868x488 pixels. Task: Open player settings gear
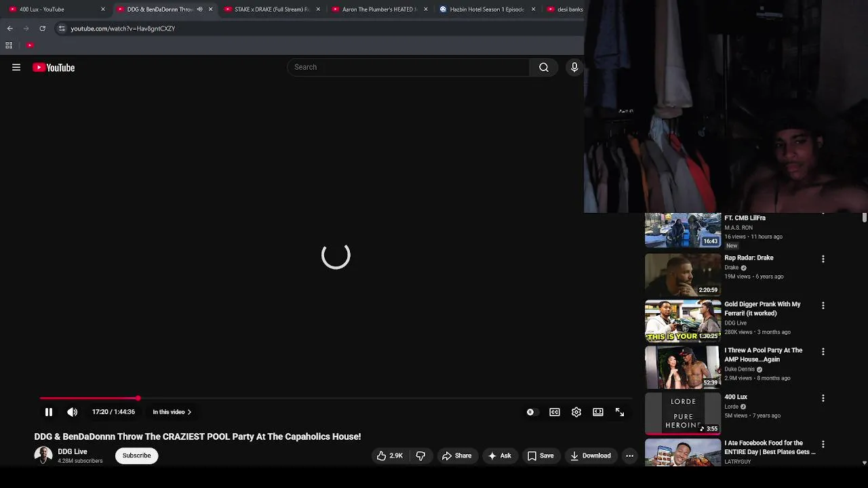(x=576, y=412)
